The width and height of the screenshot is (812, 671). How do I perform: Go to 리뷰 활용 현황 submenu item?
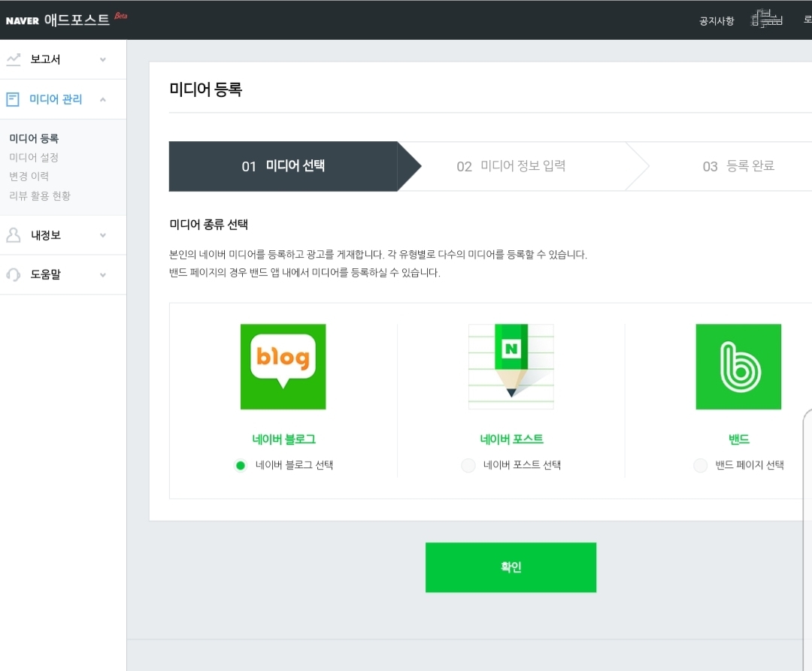(x=40, y=195)
